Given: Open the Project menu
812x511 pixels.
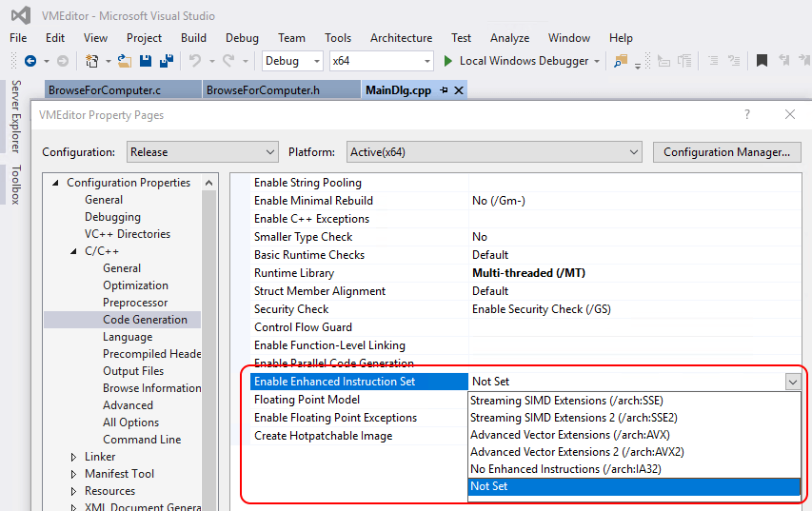Looking at the screenshot, I should pyautogui.click(x=144, y=38).
